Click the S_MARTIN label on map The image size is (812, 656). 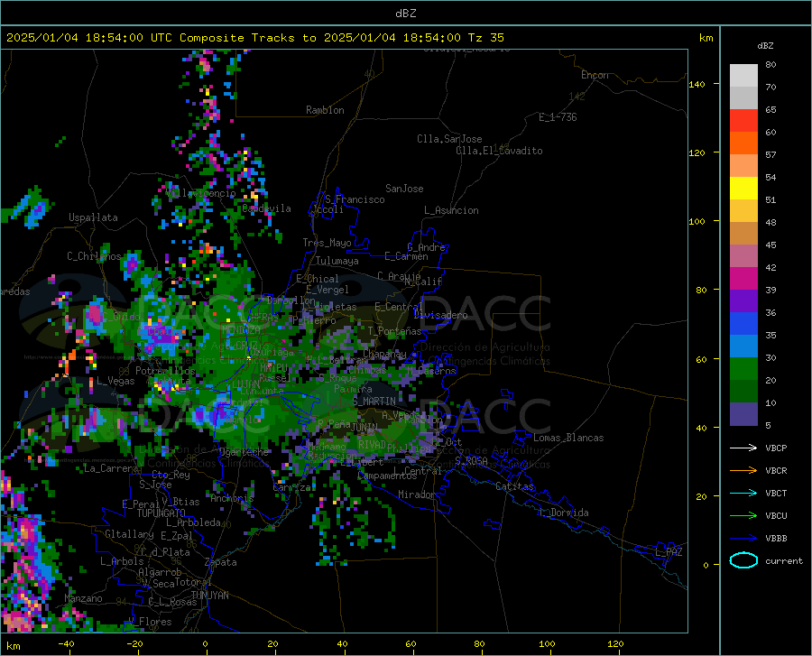(374, 402)
